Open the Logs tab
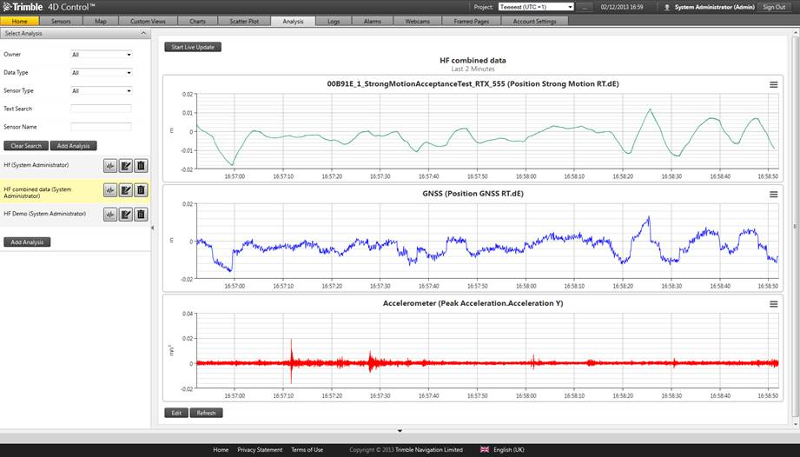This screenshot has height=457, width=800. (334, 21)
